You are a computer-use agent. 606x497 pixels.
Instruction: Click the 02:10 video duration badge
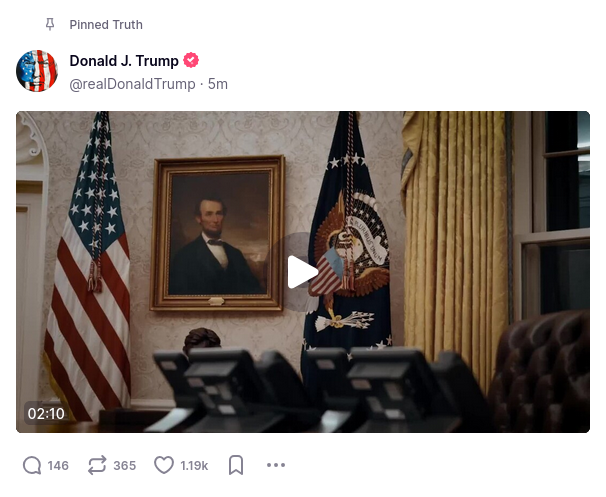pyautogui.click(x=46, y=414)
